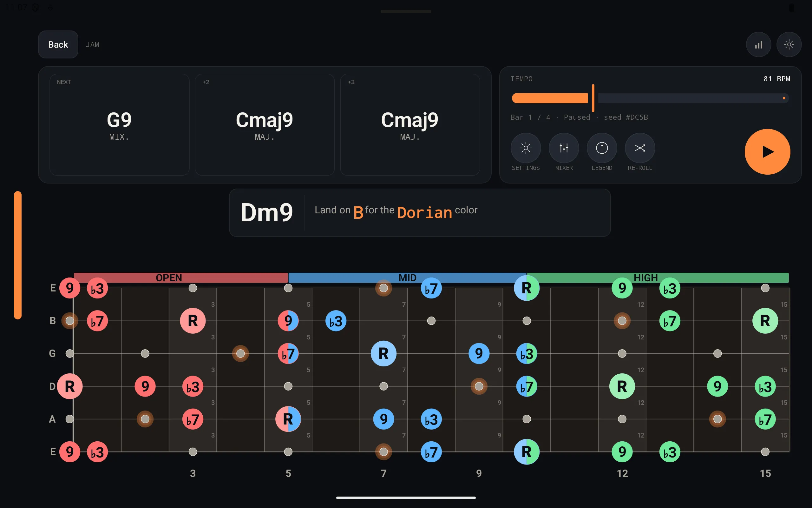This screenshot has width=812, height=508.
Task: Select the OPEN position tab
Action: [180, 277]
